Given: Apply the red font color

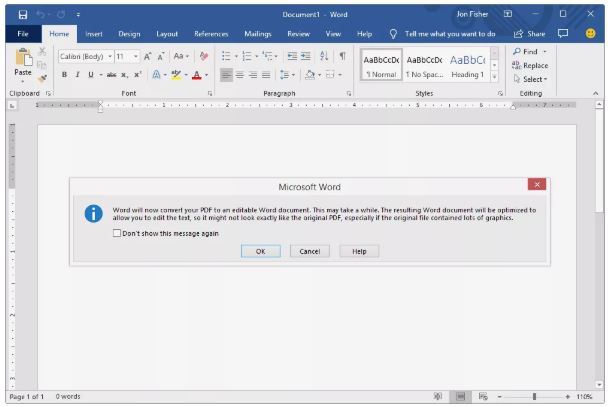Looking at the screenshot, I should [x=197, y=75].
